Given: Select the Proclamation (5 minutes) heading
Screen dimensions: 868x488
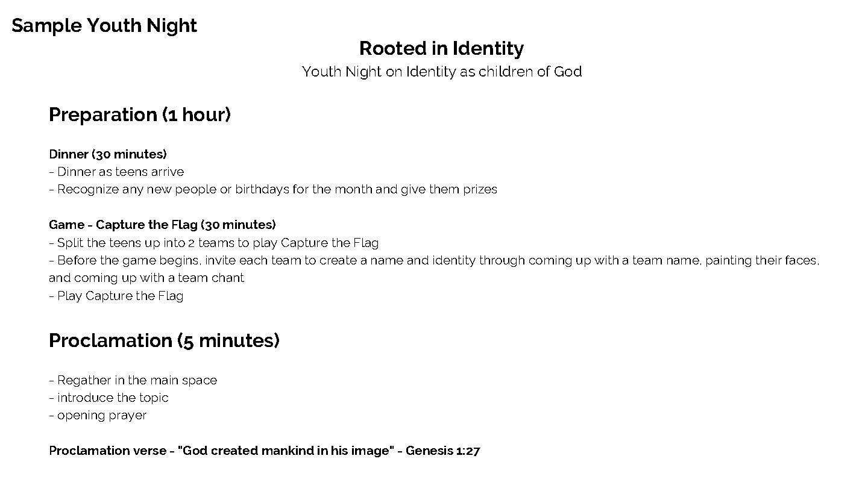Looking at the screenshot, I should pyautogui.click(x=164, y=340).
